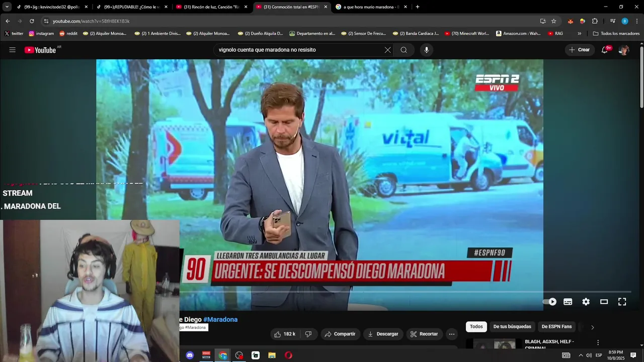Switch to the ¡REPUDIABLE! TikTok tab
This screenshot has width=644, height=362.
(x=132, y=7)
